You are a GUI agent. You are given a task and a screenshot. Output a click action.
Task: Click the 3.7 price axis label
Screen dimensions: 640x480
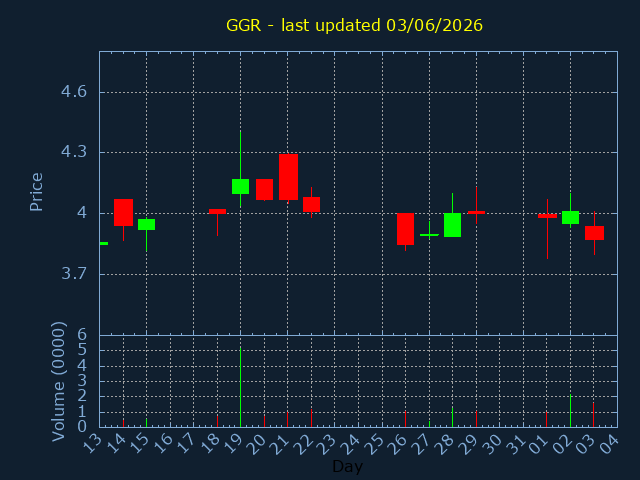pos(74,273)
